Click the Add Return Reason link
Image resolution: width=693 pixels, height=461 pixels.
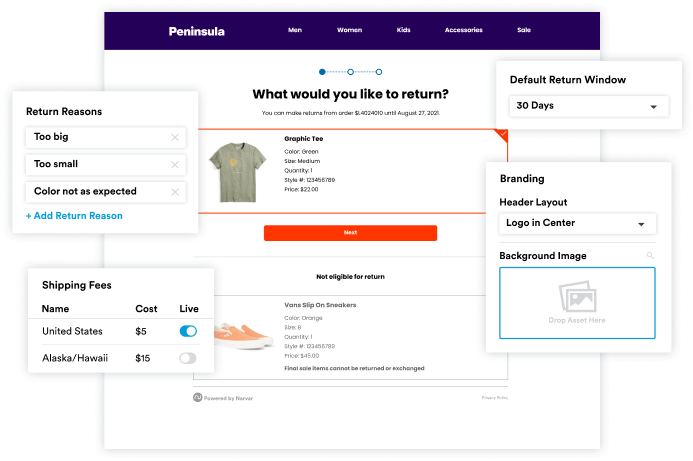pos(74,216)
